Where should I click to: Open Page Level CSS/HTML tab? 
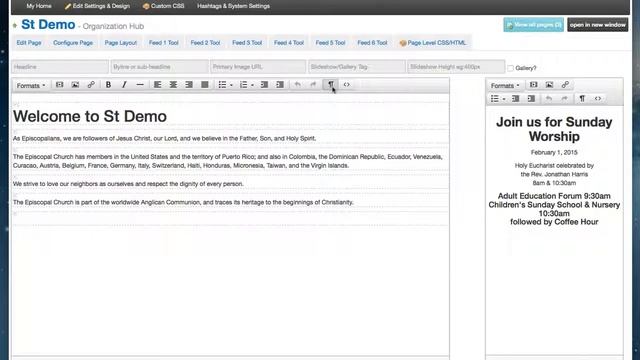tap(433, 43)
